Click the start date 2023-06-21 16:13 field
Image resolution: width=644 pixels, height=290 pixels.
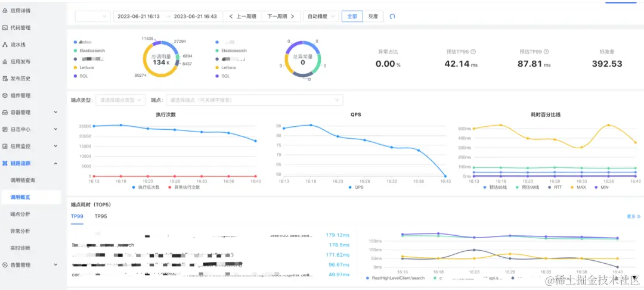click(x=138, y=17)
